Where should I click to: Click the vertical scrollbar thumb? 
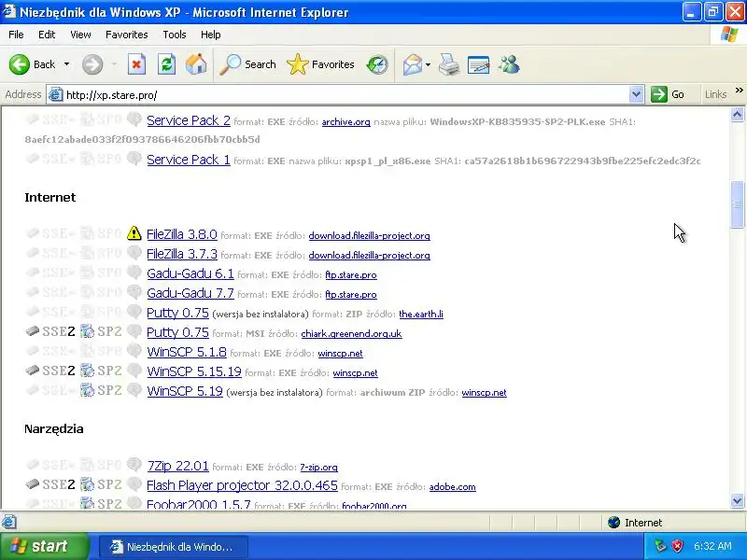click(x=737, y=204)
